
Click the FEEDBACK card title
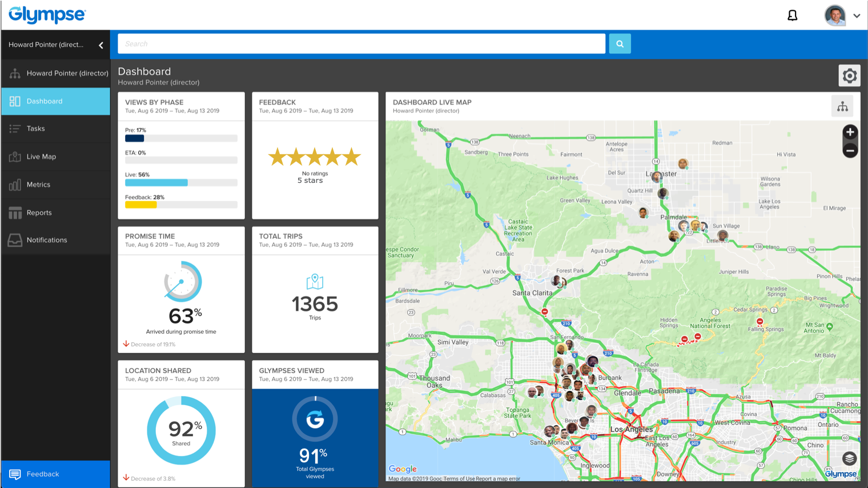tap(278, 102)
